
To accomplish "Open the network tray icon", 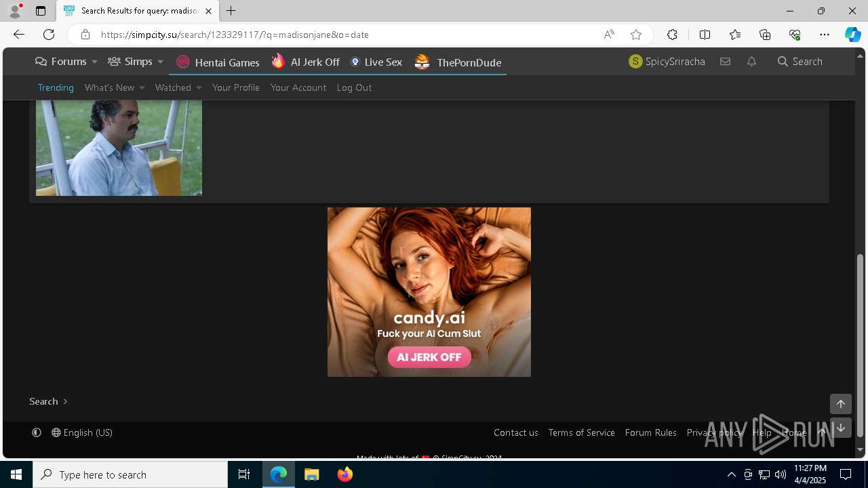I will 764,474.
